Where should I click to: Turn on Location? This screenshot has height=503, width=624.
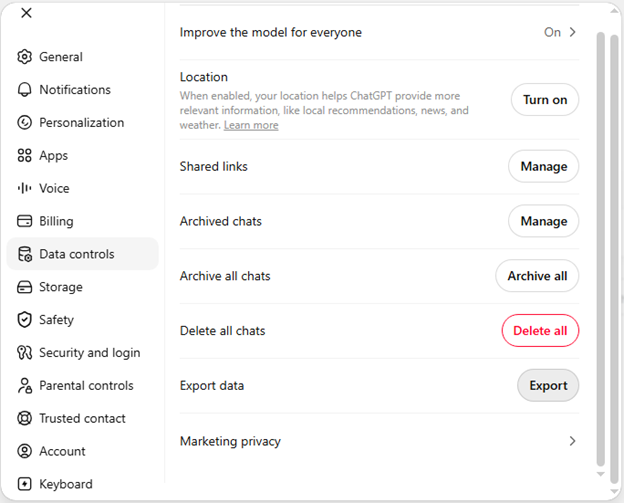pos(545,99)
